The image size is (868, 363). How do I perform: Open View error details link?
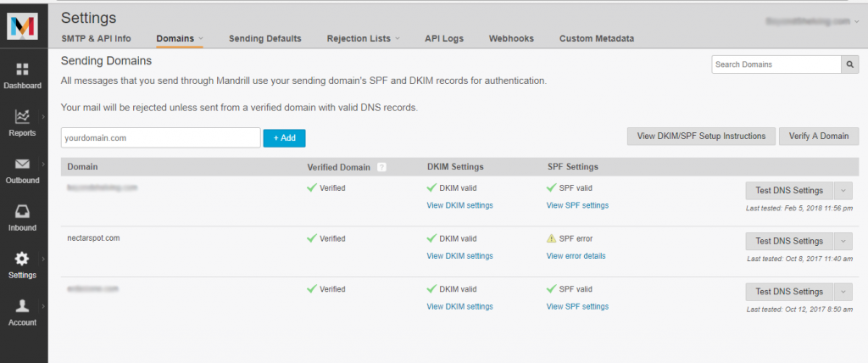(576, 256)
